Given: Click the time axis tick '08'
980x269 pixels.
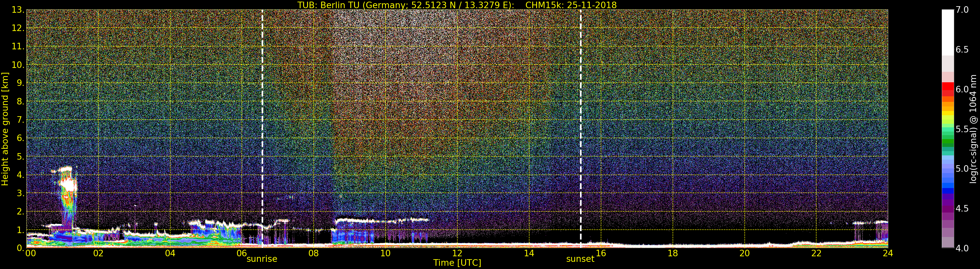Looking at the screenshot, I should [313, 253].
